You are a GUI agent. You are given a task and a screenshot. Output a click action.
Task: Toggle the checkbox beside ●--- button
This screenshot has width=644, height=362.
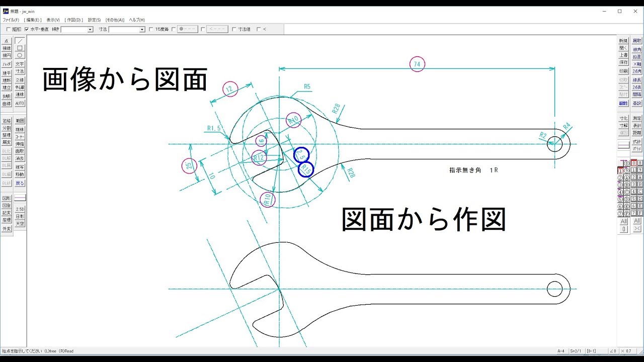click(174, 29)
